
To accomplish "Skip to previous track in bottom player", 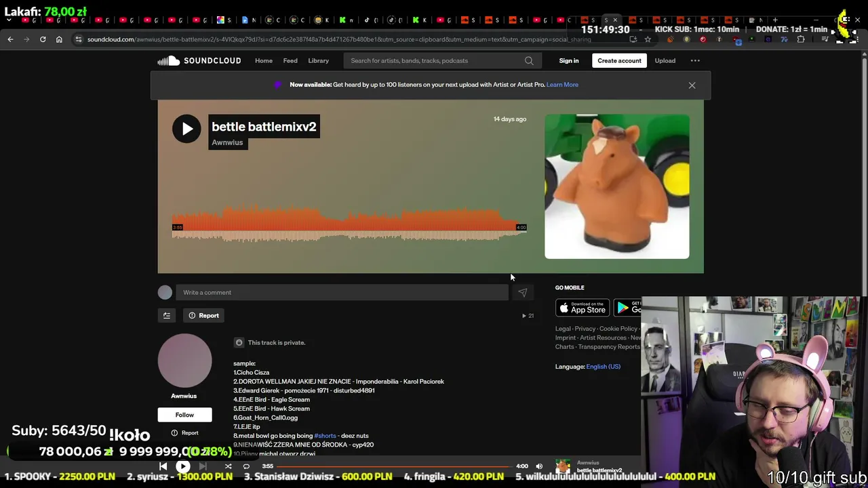I will click(x=163, y=466).
